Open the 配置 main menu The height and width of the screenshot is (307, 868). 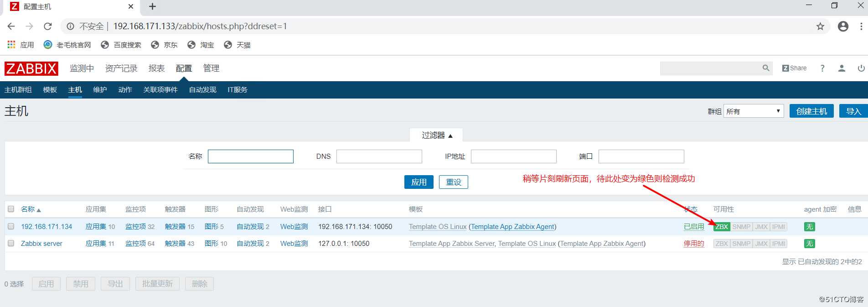click(184, 68)
